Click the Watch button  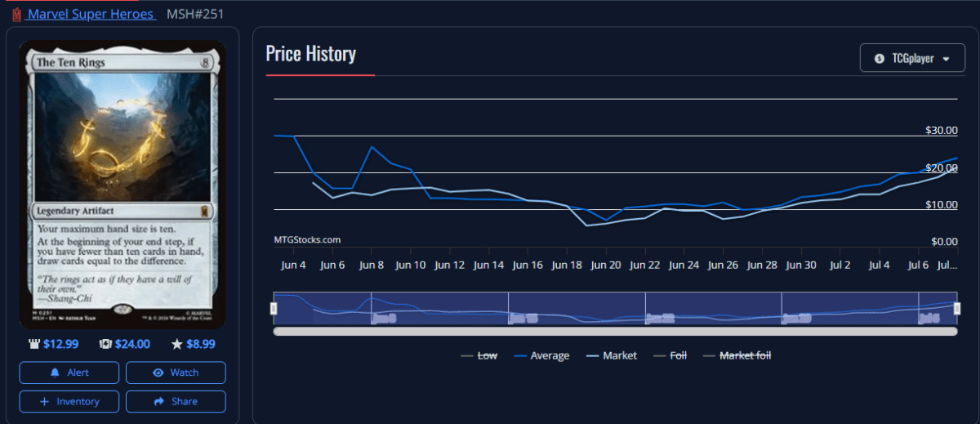tap(176, 373)
